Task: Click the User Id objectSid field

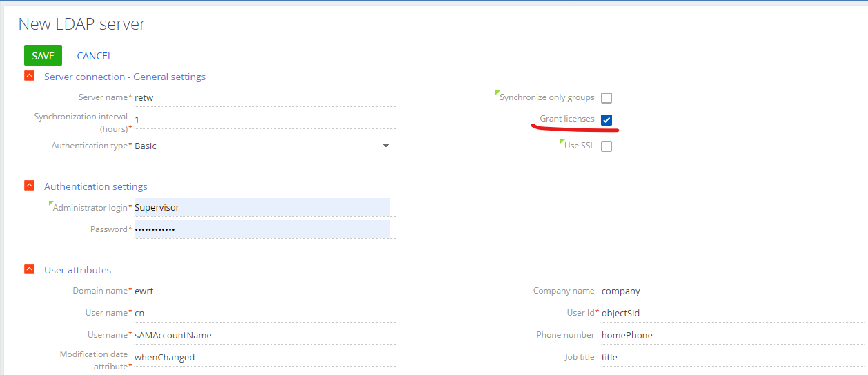Action: [x=732, y=313]
